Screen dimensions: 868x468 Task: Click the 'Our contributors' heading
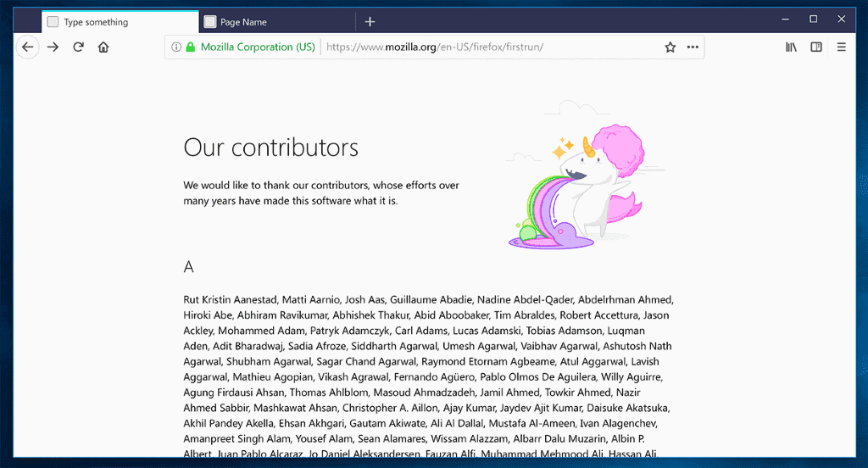click(270, 148)
